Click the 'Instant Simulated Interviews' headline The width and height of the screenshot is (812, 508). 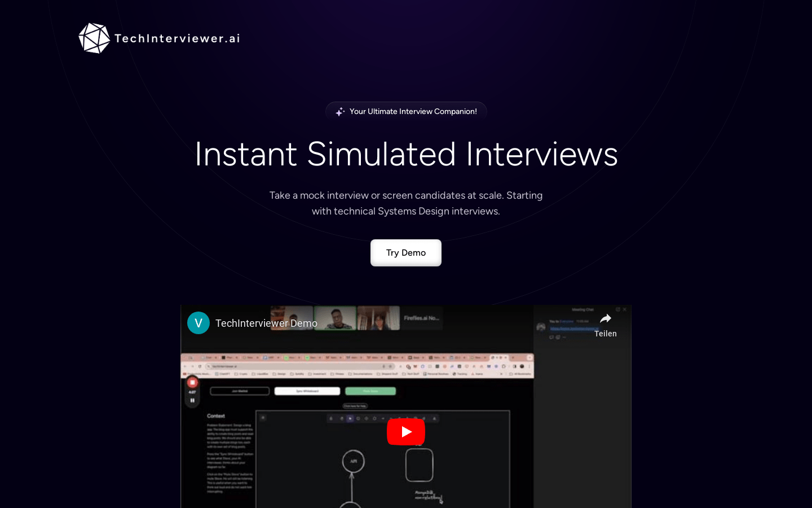tap(406, 154)
